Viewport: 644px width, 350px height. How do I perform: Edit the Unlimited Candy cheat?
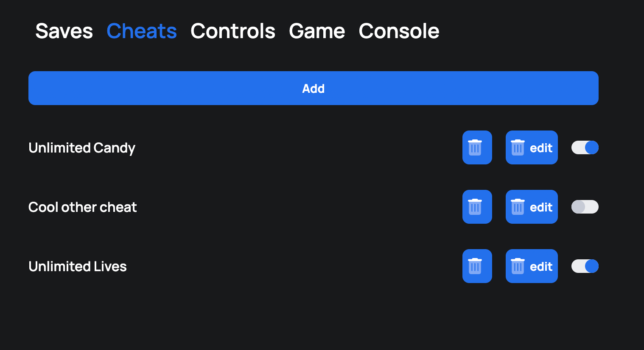point(532,147)
